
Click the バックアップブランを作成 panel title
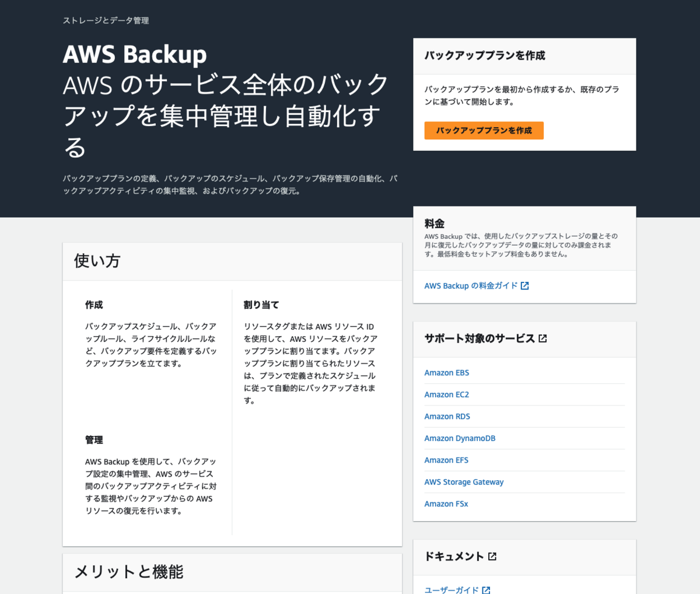[x=486, y=55]
